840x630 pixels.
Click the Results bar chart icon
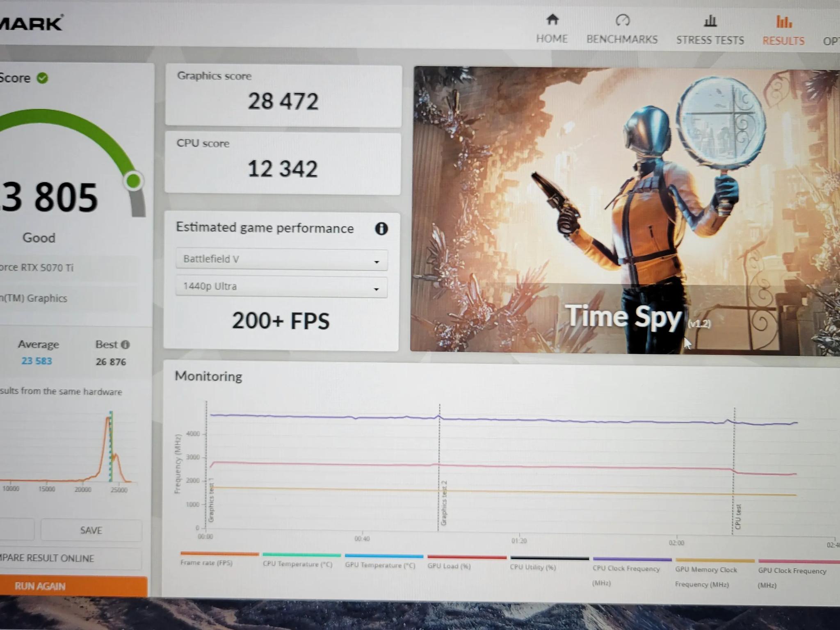tap(784, 21)
